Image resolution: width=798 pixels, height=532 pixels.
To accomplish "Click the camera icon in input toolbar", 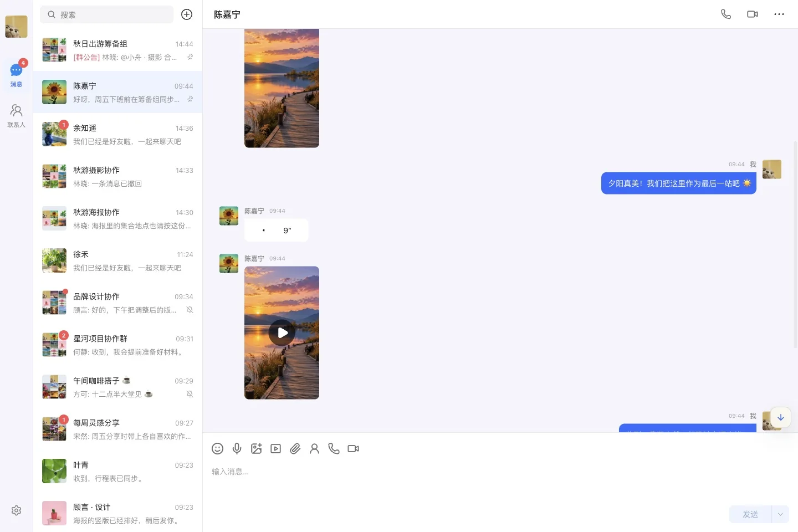I will click(353, 448).
